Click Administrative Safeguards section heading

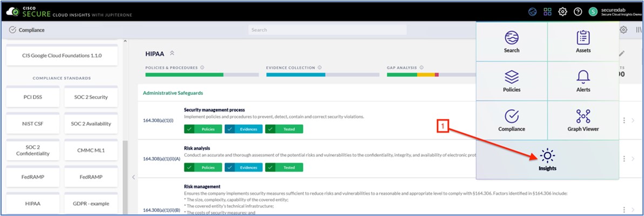click(173, 93)
